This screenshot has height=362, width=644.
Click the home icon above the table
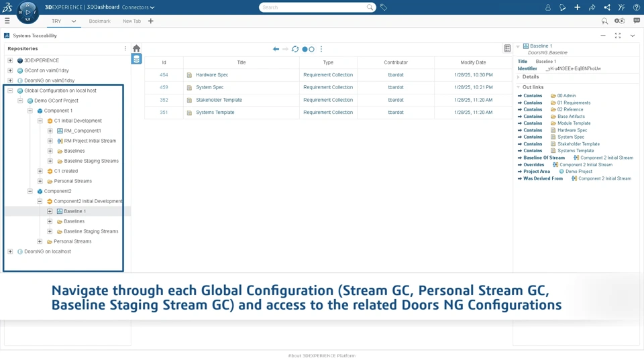point(136,48)
